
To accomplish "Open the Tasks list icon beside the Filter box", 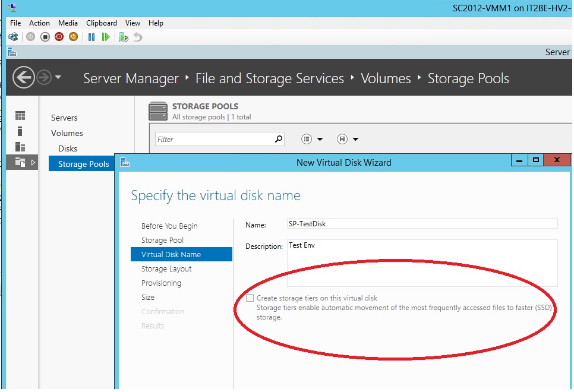I will (307, 138).
